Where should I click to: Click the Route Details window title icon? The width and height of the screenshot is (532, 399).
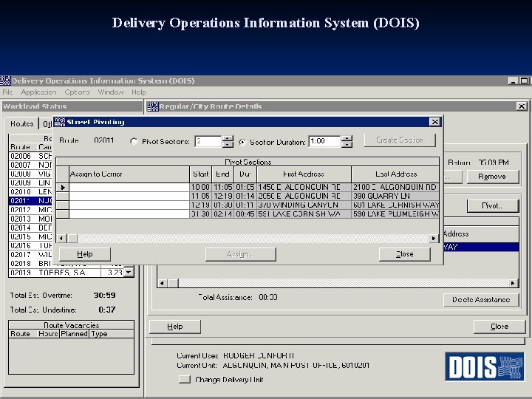pos(153,106)
